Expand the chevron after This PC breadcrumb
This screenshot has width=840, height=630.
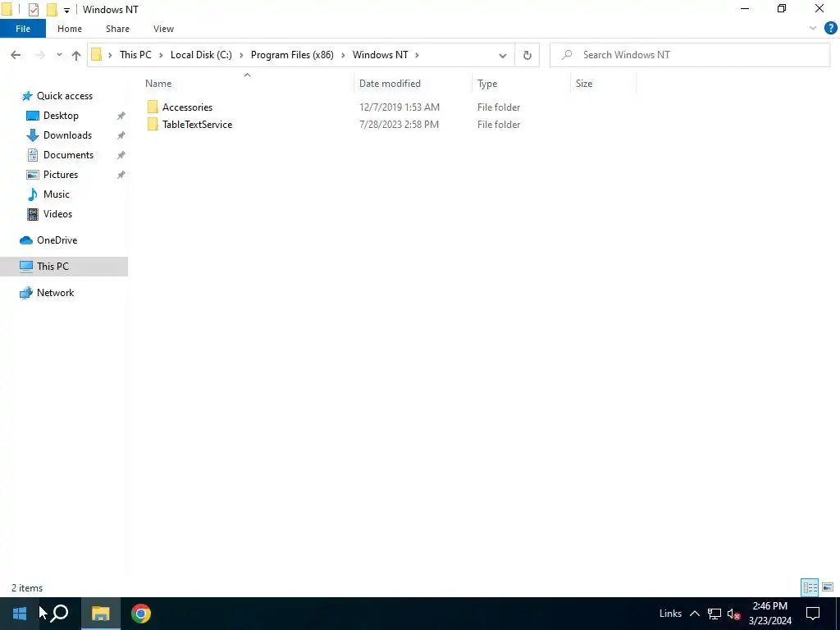point(161,55)
